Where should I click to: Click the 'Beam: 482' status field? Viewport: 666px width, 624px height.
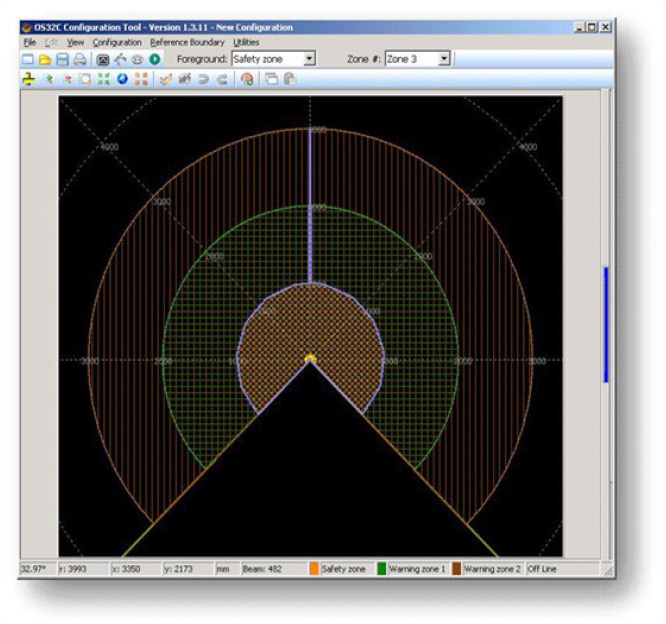point(262,569)
